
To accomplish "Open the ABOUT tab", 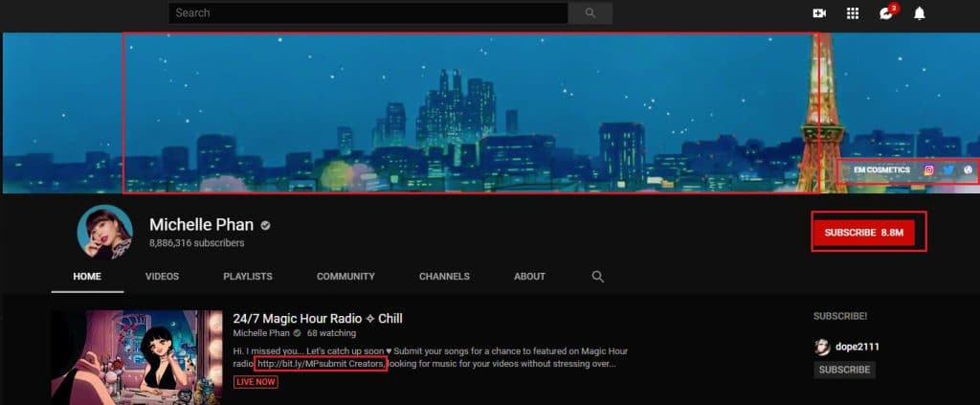I will pos(529,277).
